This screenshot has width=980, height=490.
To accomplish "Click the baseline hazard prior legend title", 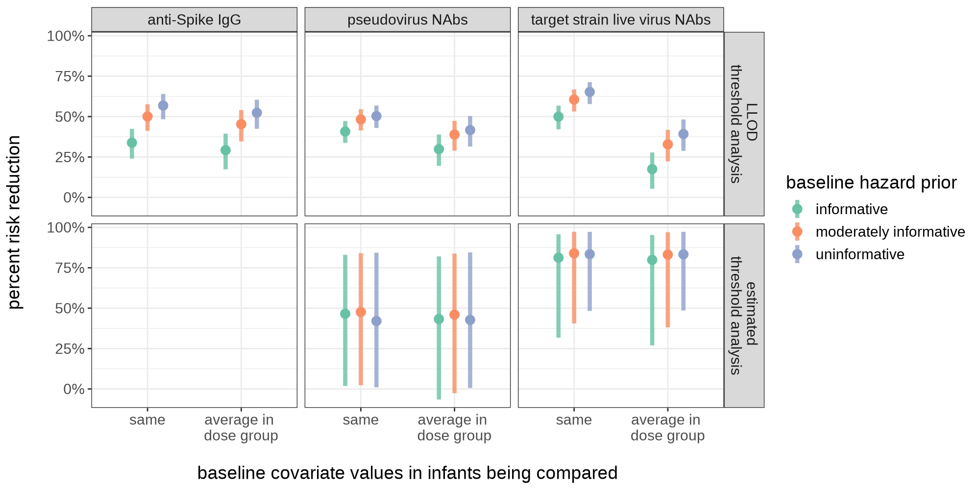I will pos(871,183).
